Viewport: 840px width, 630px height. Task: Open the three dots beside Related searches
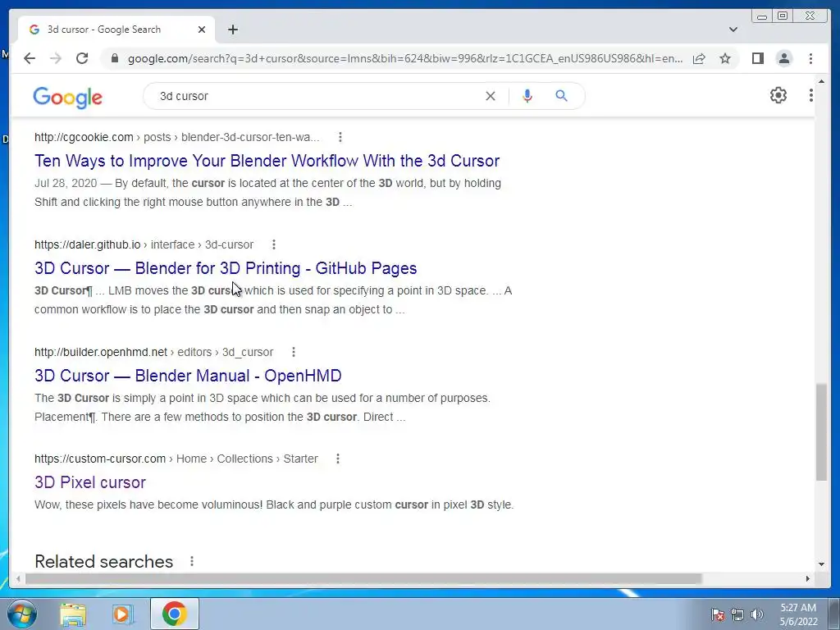point(192,561)
